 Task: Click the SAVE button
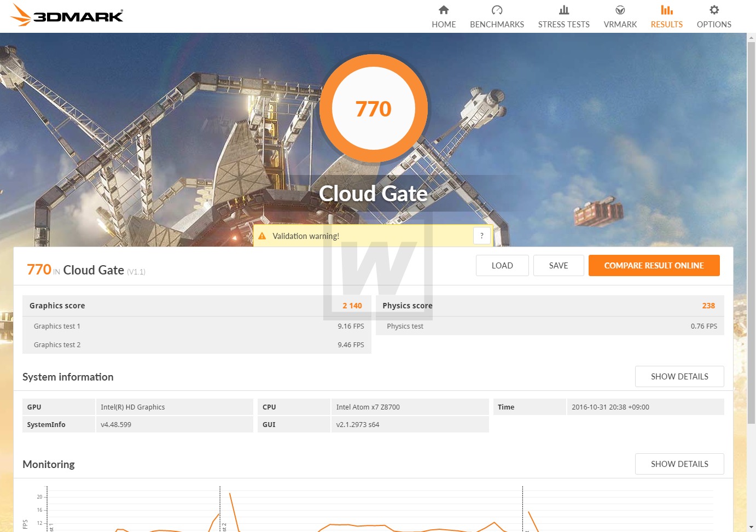click(x=559, y=266)
